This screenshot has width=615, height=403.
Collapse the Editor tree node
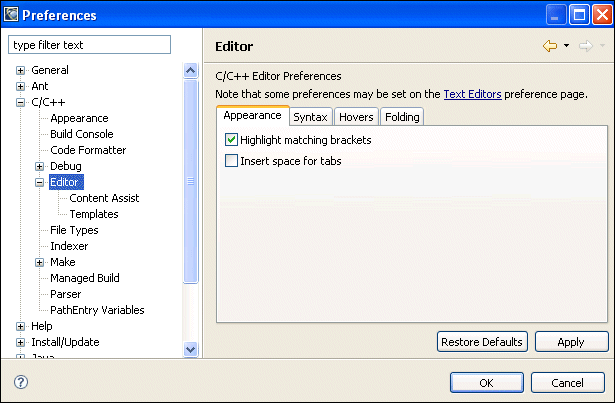tap(40, 182)
